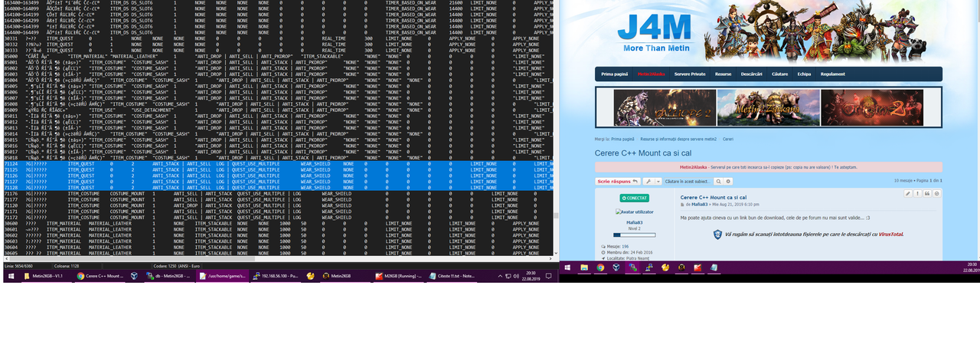Open the Mafia83 username under the avatar
980x348 pixels.
[635, 222]
